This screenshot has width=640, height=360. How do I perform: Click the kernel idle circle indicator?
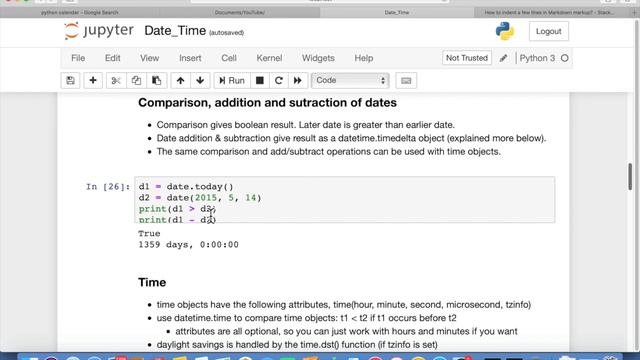coord(564,58)
